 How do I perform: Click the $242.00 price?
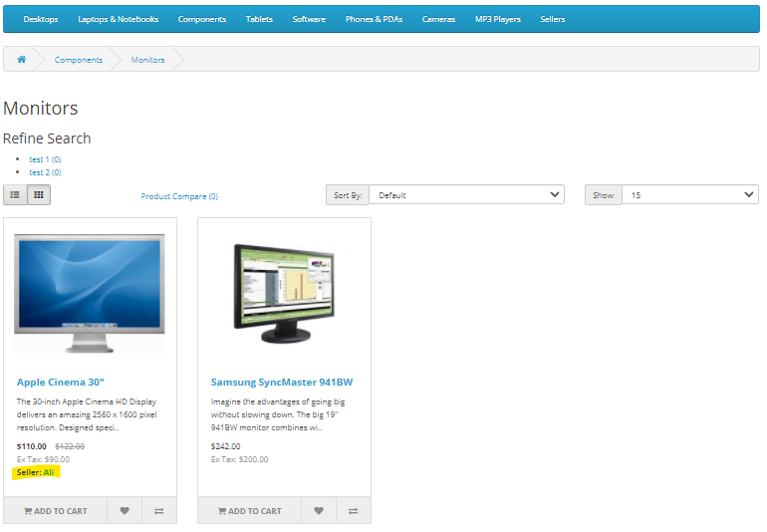pyautogui.click(x=225, y=446)
